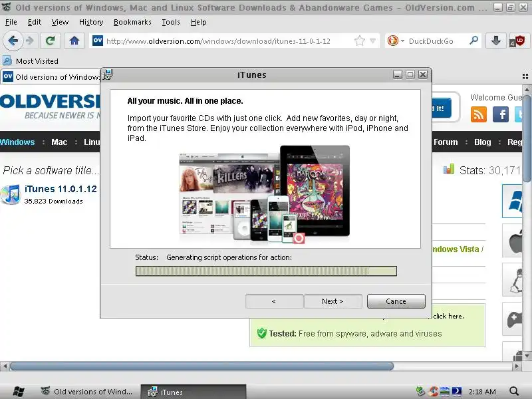Image resolution: width=532 pixels, height=399 pixels.
Task: Click the Windows nav link on OldVersion
Action: (17, 142)
